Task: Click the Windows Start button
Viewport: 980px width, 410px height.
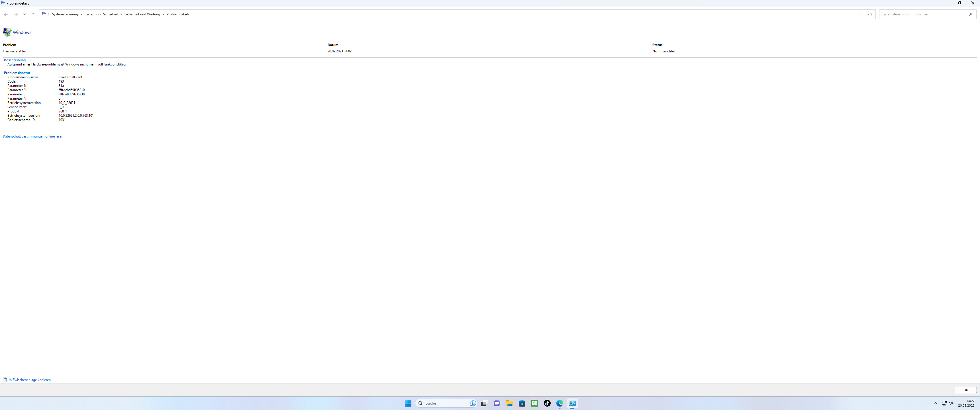Action: 407,403
